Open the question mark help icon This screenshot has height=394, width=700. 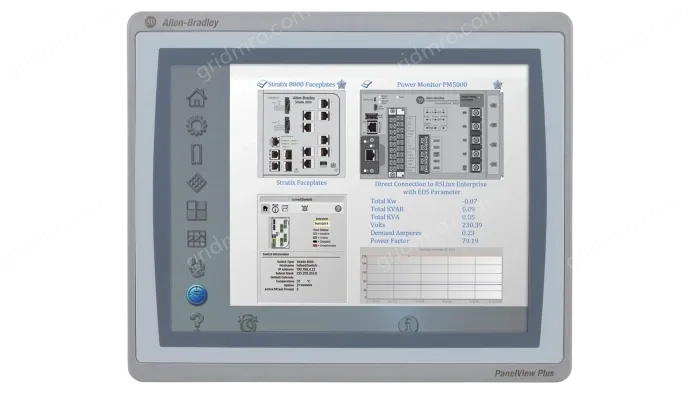tap(197, 322)
